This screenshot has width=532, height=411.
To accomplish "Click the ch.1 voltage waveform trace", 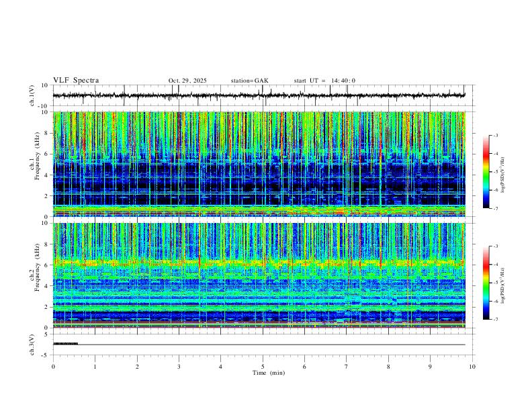I will pos(259,95).
